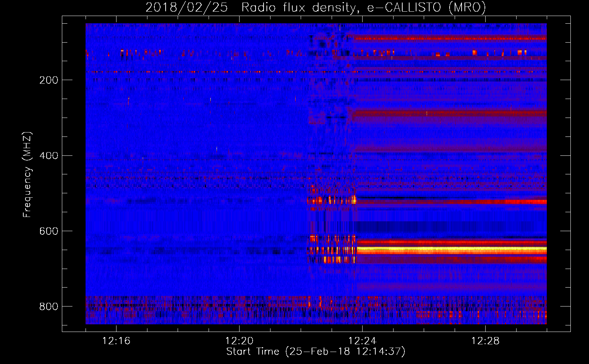The image size is (589, 364).
Task: Click the '12:16' time tick label
Action: tap(116, 341)
